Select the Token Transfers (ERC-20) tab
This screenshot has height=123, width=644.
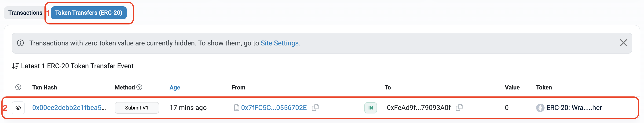pyautogui.click(x=88, y=13)
